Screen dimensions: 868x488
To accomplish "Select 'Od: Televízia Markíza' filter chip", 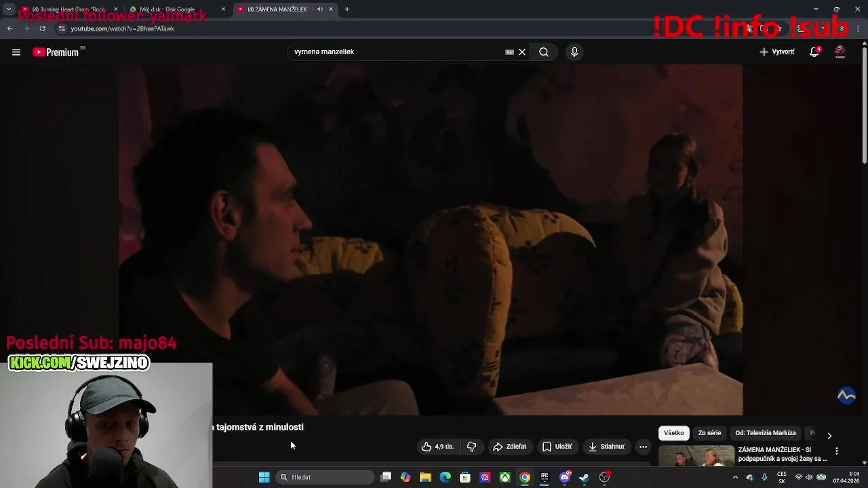I will 766,433.
